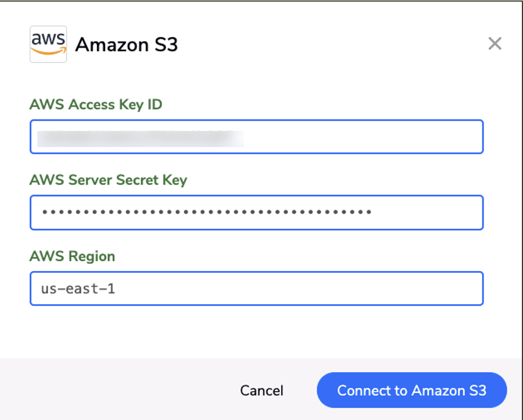Click the masked secret key dots
The image size is (523, 420).
pos(207,212)
